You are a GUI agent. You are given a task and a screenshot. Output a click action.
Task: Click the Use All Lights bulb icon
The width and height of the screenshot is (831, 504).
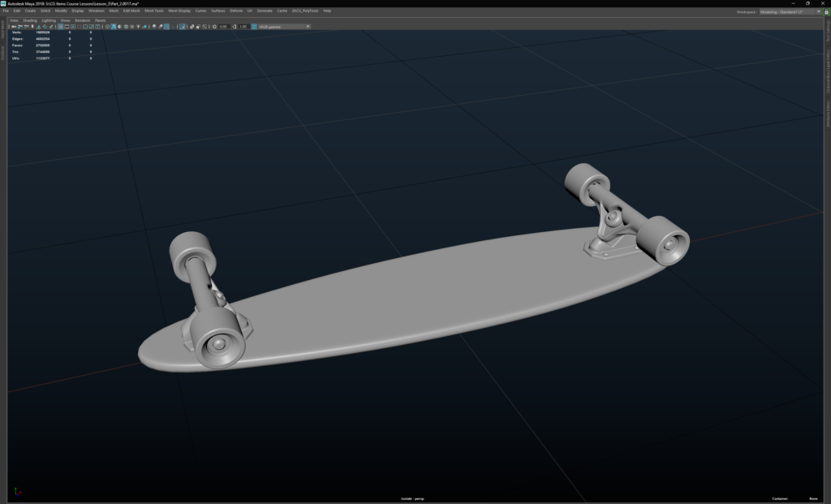(138, 27)
